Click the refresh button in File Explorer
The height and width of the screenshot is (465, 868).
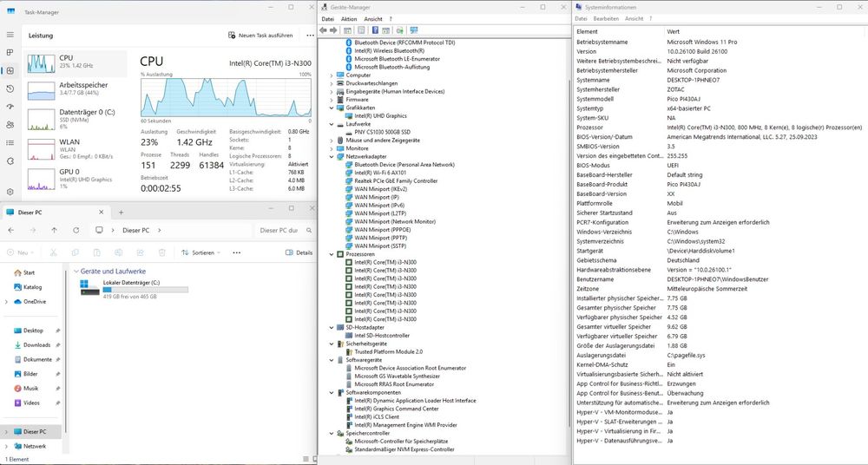tap(76, 230)
